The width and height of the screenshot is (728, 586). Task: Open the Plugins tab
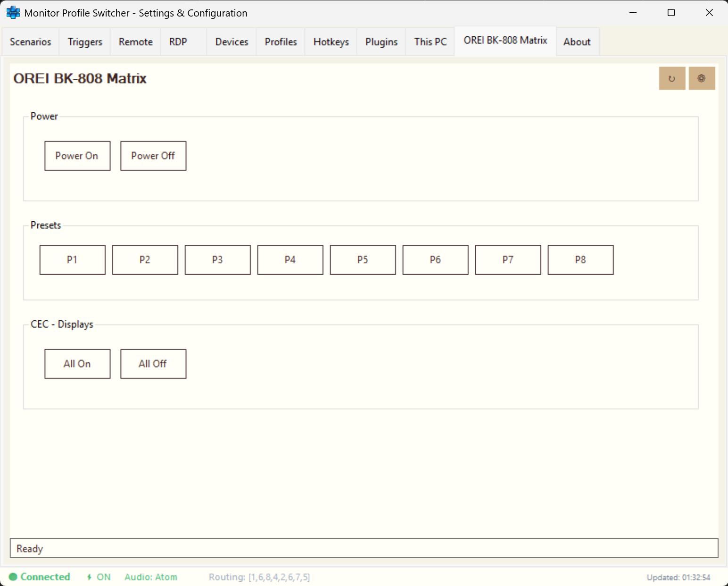[381, 42]
